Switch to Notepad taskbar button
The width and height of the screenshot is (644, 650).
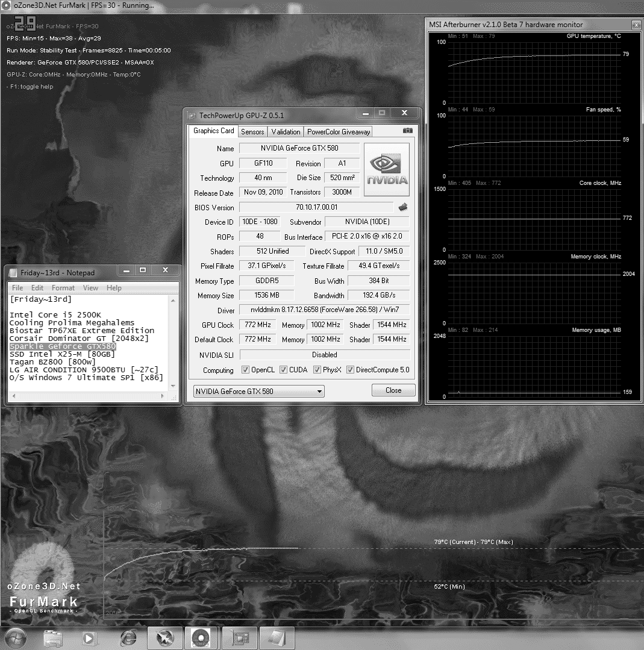tap(277, 638)
